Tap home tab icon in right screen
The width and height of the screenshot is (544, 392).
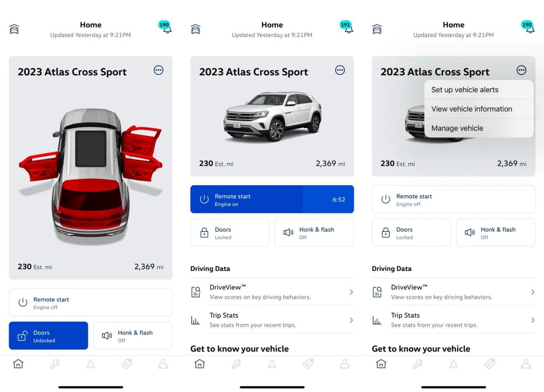pyautogui.click(x=381, y=364)
